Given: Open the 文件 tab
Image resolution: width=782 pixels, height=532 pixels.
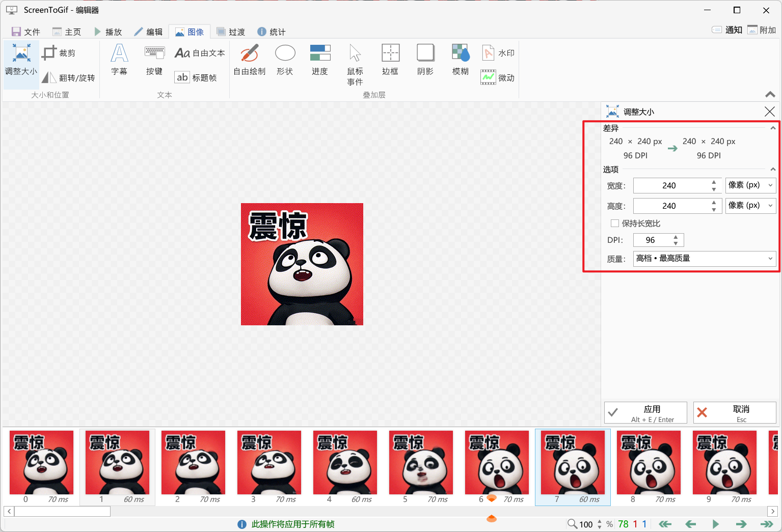Looking at the screenshot, I should coord(26,32).
